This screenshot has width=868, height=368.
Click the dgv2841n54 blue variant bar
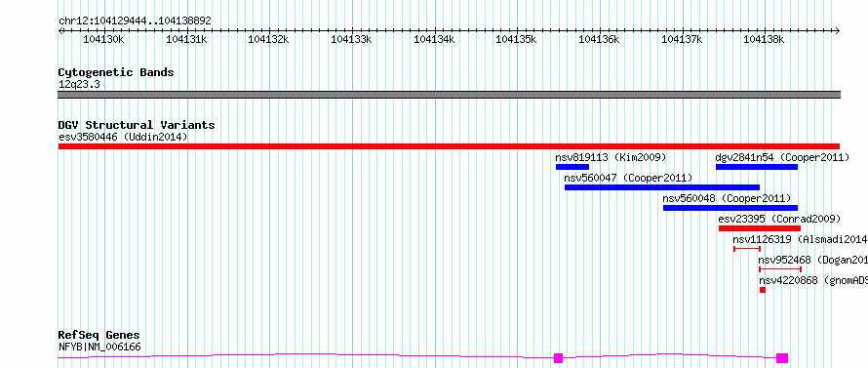[x=757, y=167]
